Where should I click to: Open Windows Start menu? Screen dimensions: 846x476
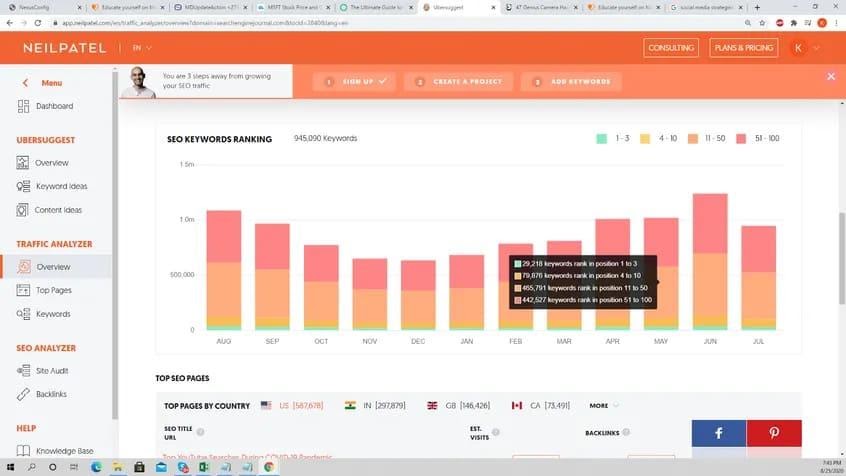[10, 467]
